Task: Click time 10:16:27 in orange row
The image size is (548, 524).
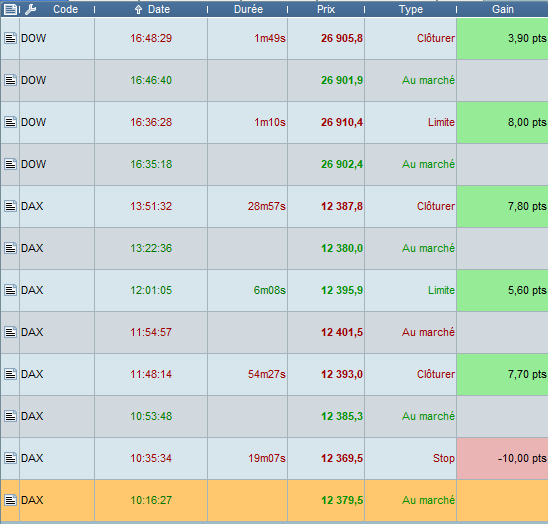Action: (151, 500)
